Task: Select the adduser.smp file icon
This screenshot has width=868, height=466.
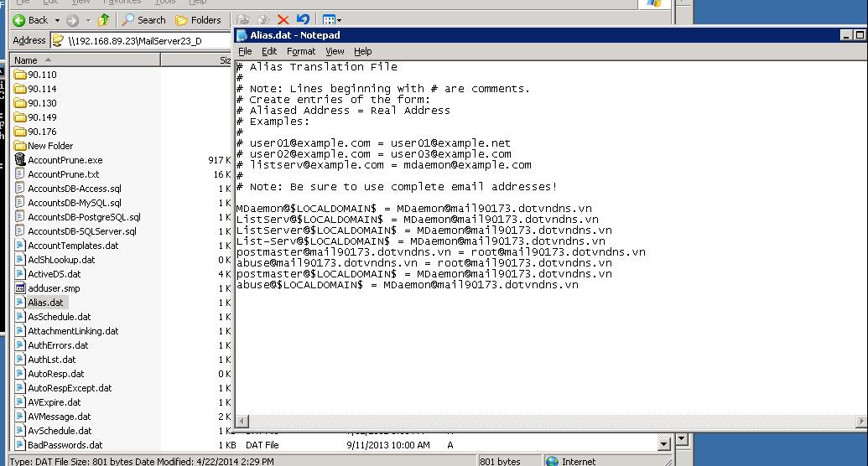Action: pyautogui.click(x=20, y=288)
